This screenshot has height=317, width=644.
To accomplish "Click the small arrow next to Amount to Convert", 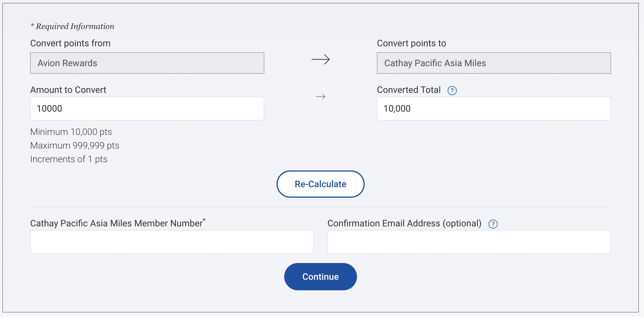I will 320,97.
